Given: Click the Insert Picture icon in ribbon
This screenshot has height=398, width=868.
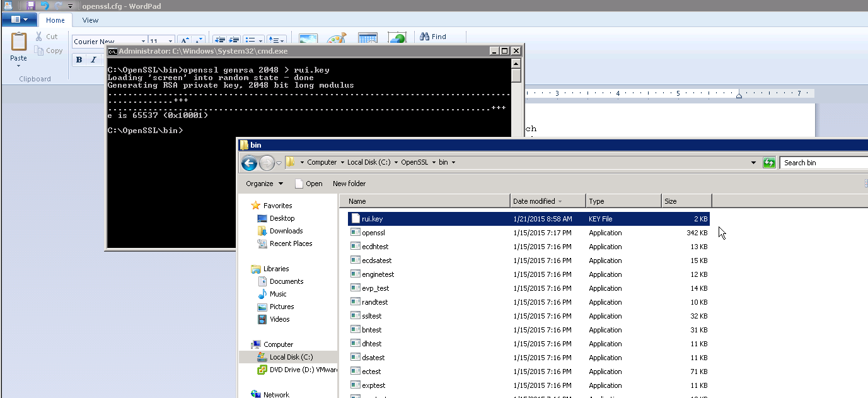Looking at the screenshot, I should click(308, 39).
